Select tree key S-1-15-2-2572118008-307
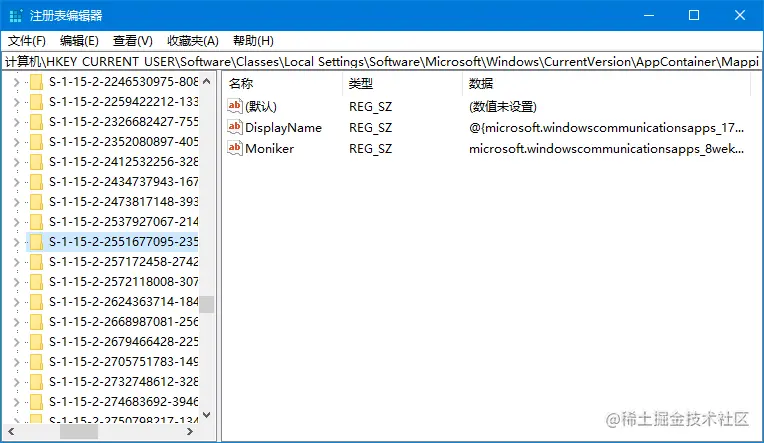Image resolution: width=764 pixels, height=443 pixels. [123, 282]
